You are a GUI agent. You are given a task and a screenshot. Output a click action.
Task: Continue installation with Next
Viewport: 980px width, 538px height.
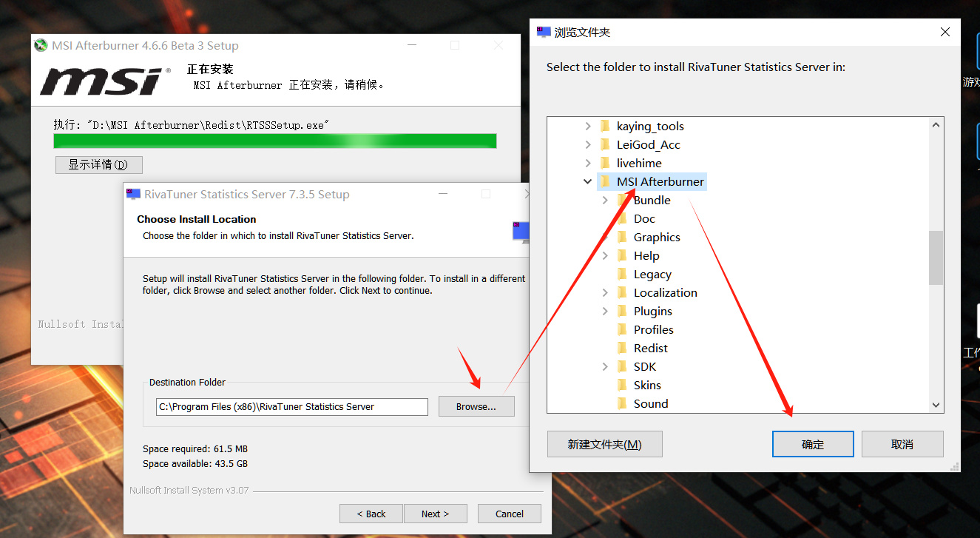pyautogui.click(x=436, y=514)
